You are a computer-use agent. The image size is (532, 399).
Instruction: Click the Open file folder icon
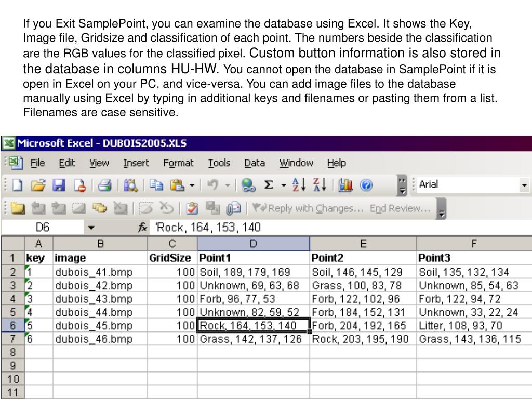38,185
